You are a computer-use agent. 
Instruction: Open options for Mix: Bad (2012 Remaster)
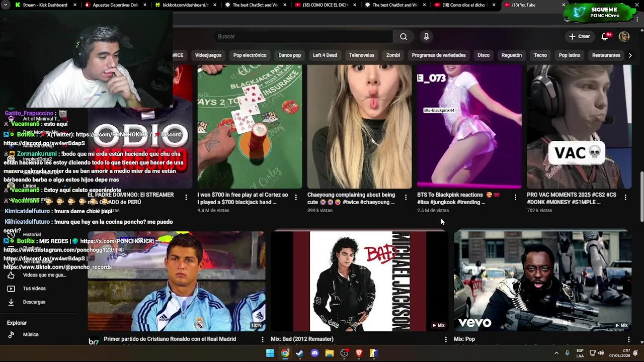pyautogui.click(x=445, y=340)
